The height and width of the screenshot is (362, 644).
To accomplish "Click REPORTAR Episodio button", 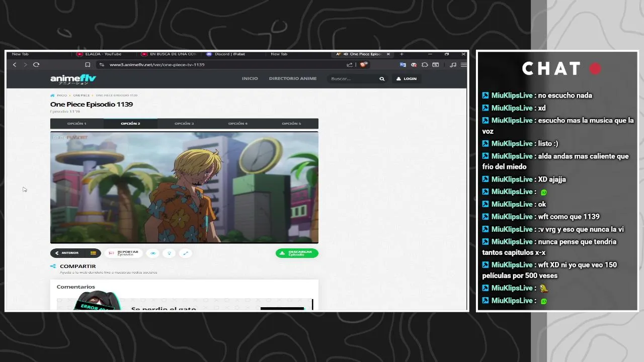I will 124,253.
